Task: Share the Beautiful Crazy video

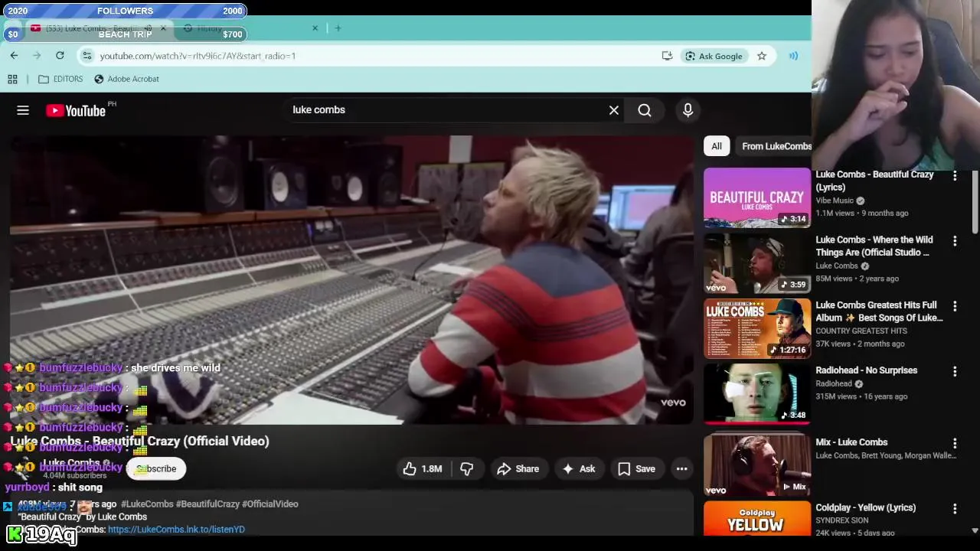Action: point(518,468)
